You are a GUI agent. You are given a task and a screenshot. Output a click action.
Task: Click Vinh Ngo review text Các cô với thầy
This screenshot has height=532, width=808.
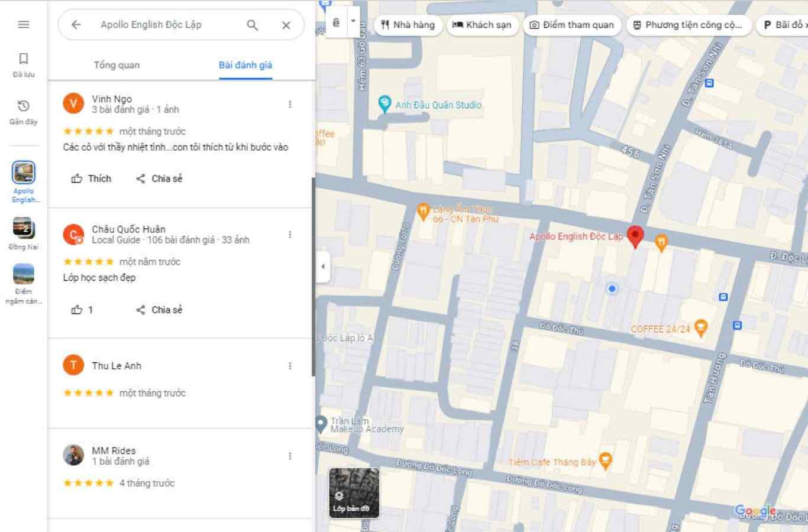(176, 147)
